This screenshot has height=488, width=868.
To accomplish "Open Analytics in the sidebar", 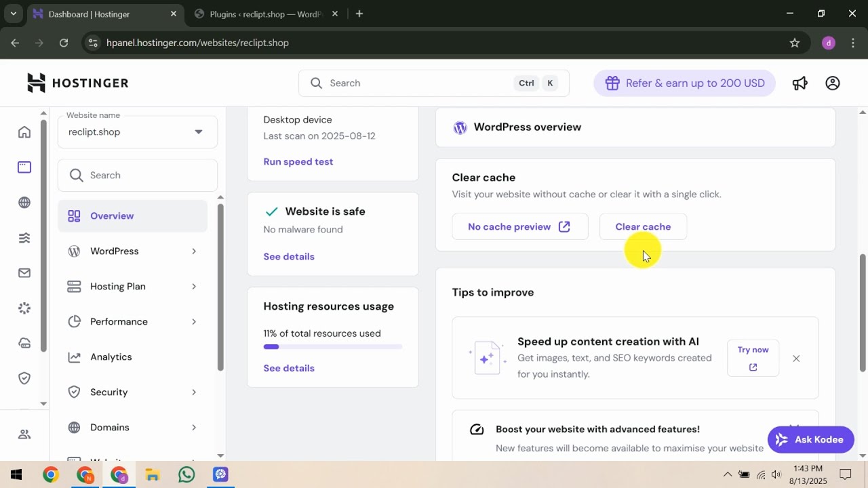I will [x=133, y=357].
